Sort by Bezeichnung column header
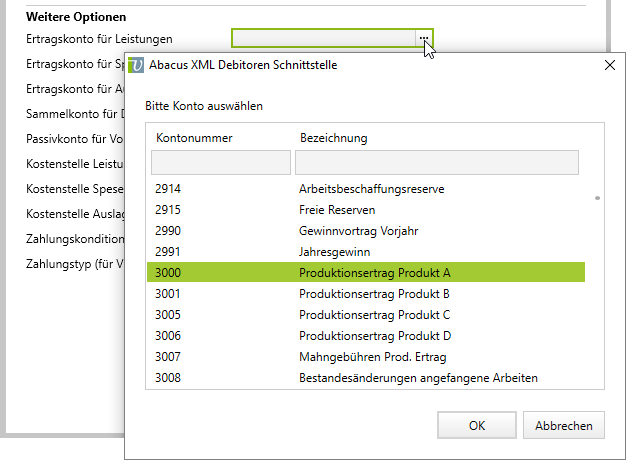This screenshot has height=460, width=626. pyautogui.click(x=333, y=137)
